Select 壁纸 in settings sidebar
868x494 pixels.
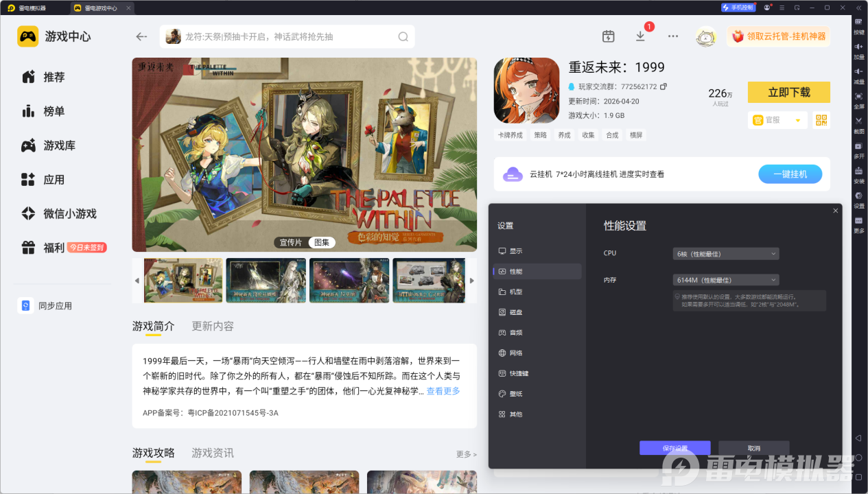(537, 394)
